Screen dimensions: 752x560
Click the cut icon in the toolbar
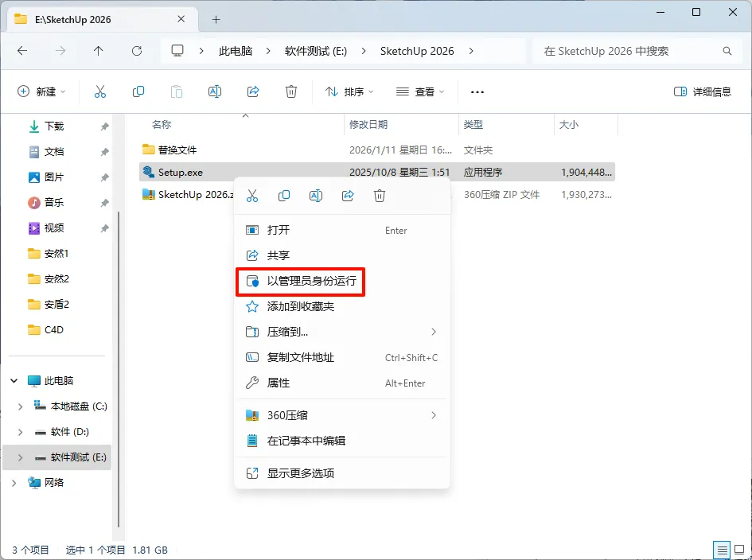click(99, 91)
